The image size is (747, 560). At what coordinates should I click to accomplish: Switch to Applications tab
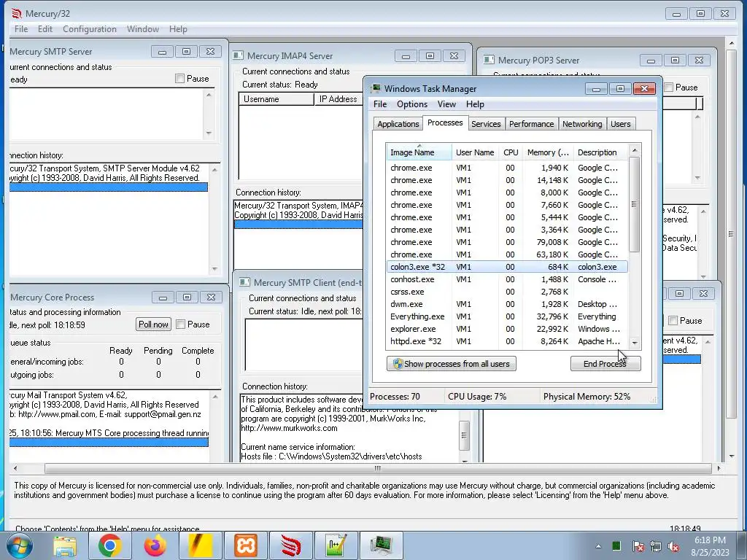[x=398, y=124]
